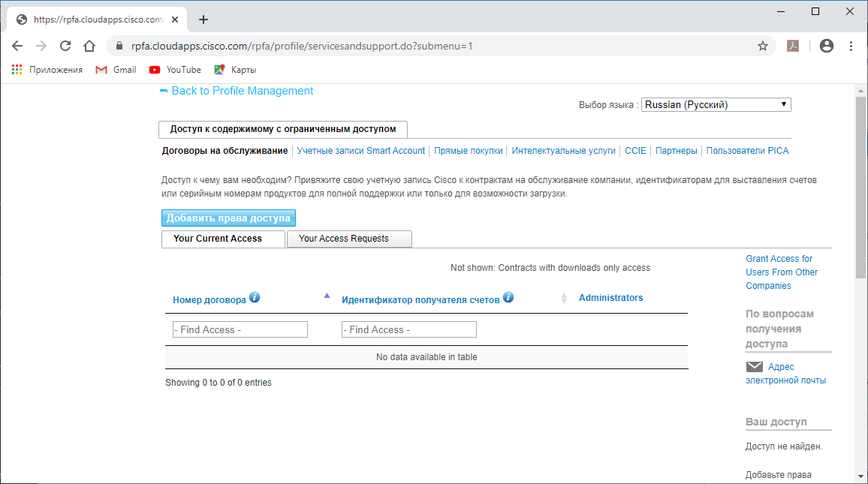
Task: Show info for Номер договора column
Action: pos(255,297)
